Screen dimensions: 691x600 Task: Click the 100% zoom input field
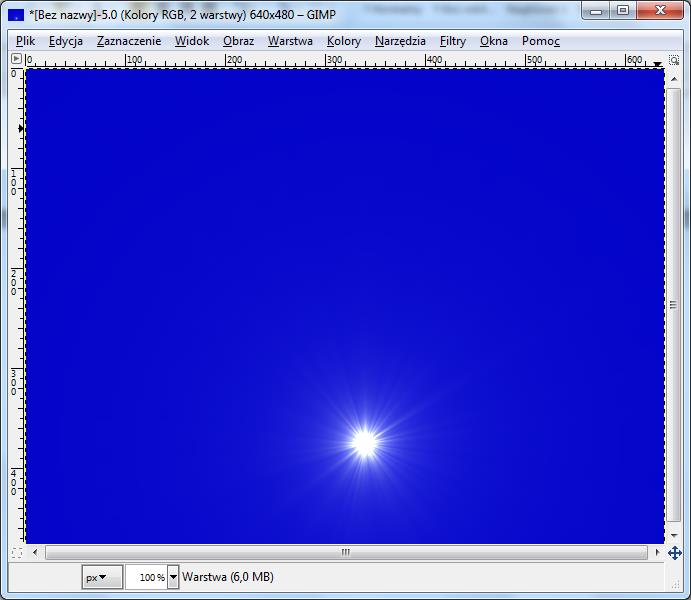tap(146, 577)
